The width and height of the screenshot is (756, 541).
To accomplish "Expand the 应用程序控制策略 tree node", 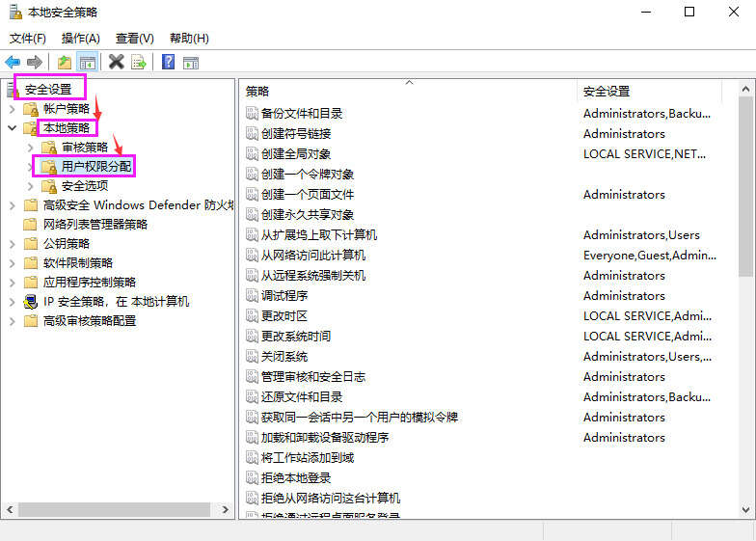I will pyautogui.click(x=13, y=284).
